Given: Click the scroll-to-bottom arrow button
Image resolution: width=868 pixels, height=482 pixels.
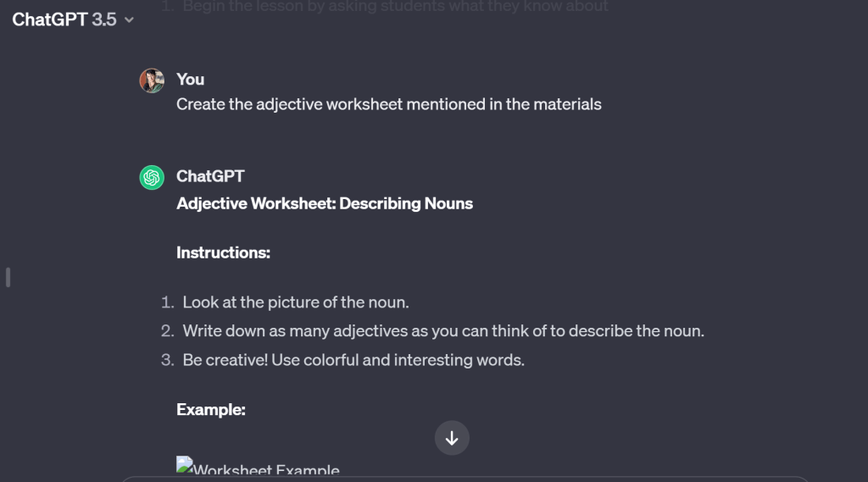Looking at the screenshot, I should pyautogui.click(x=452, y=438).
